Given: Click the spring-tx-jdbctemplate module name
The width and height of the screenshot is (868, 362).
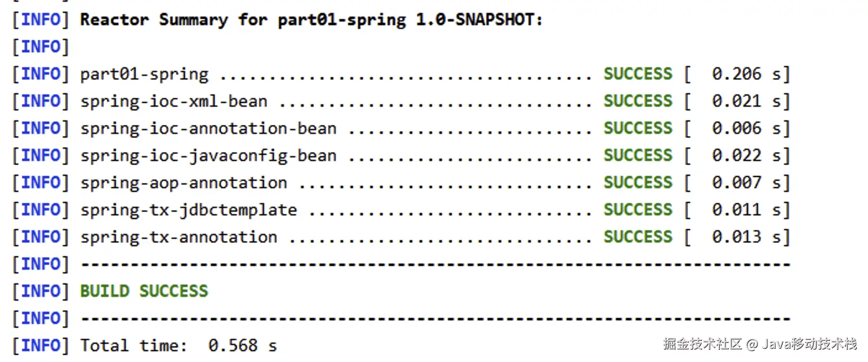Looking at the screenshot, I should pyautogui.click(x=188, y=210).
